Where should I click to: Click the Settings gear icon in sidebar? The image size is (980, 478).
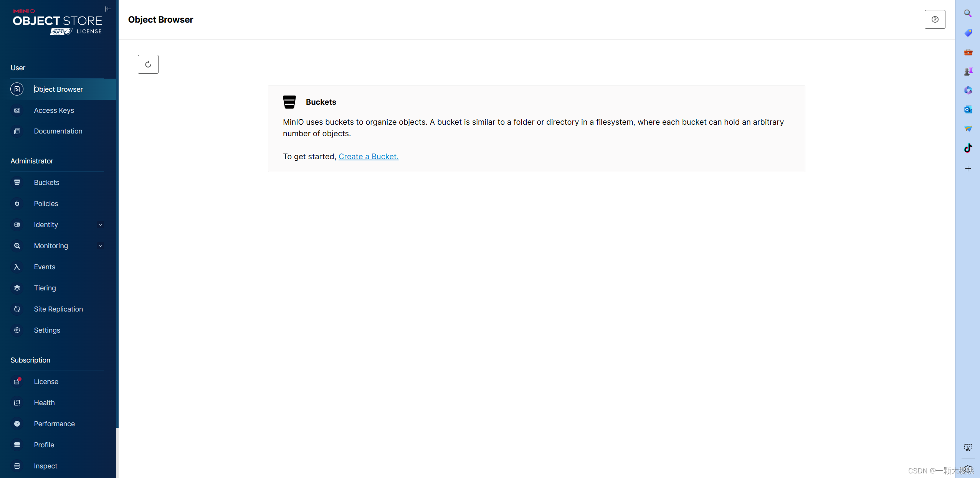(x=17, y=330)
